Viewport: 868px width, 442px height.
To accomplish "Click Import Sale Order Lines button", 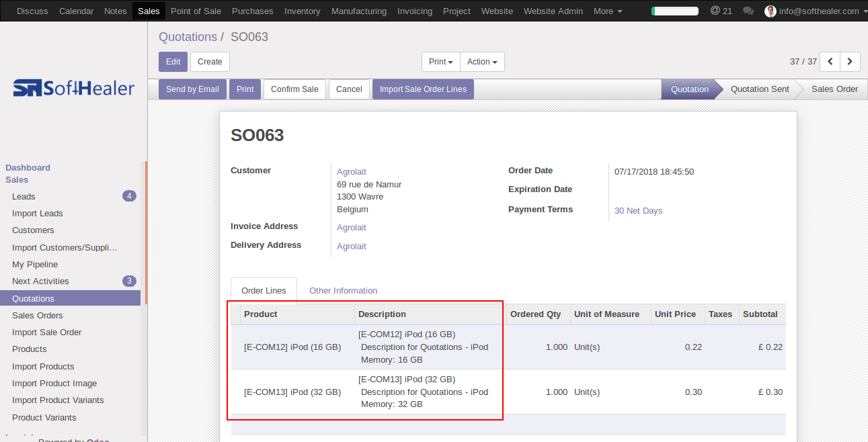I will point(423,89).
